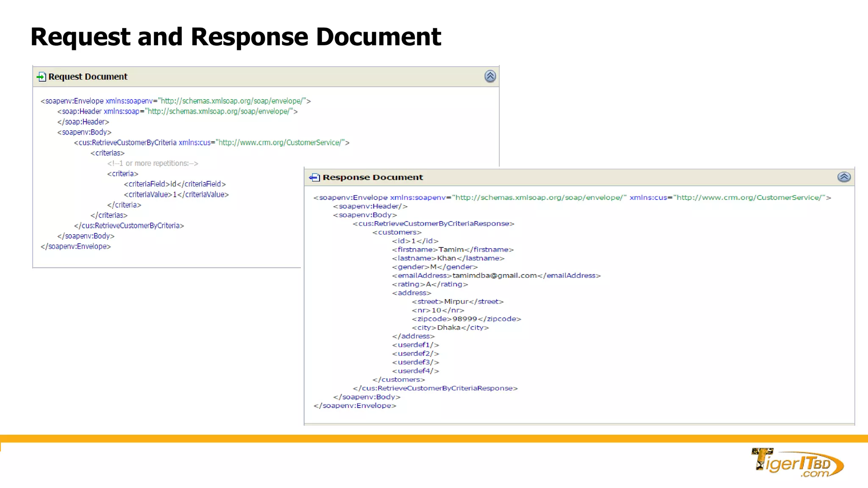
Task: Click the opening address tag
Action: pyautogui.click(x=412, y=293)
